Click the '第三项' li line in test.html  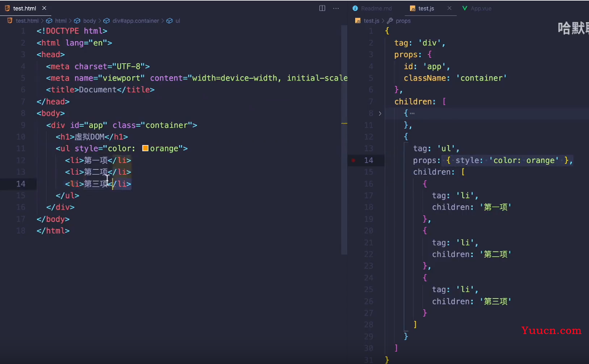click(x=98, y=183)
